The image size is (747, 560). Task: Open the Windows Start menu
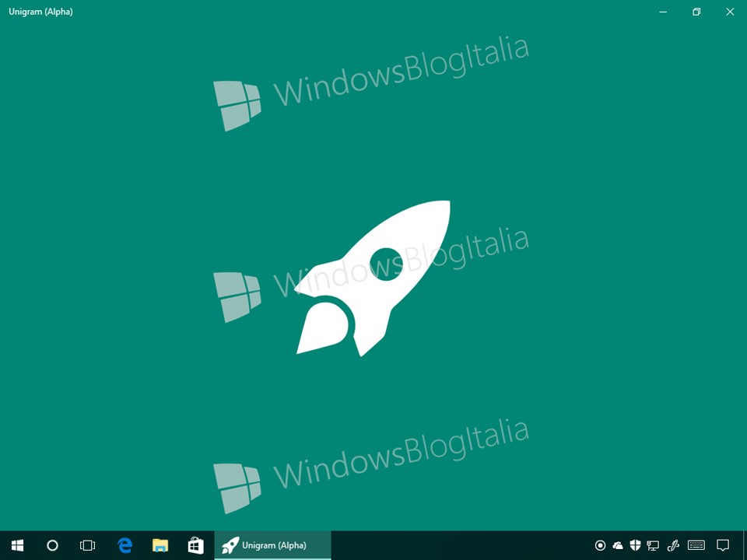18,545
